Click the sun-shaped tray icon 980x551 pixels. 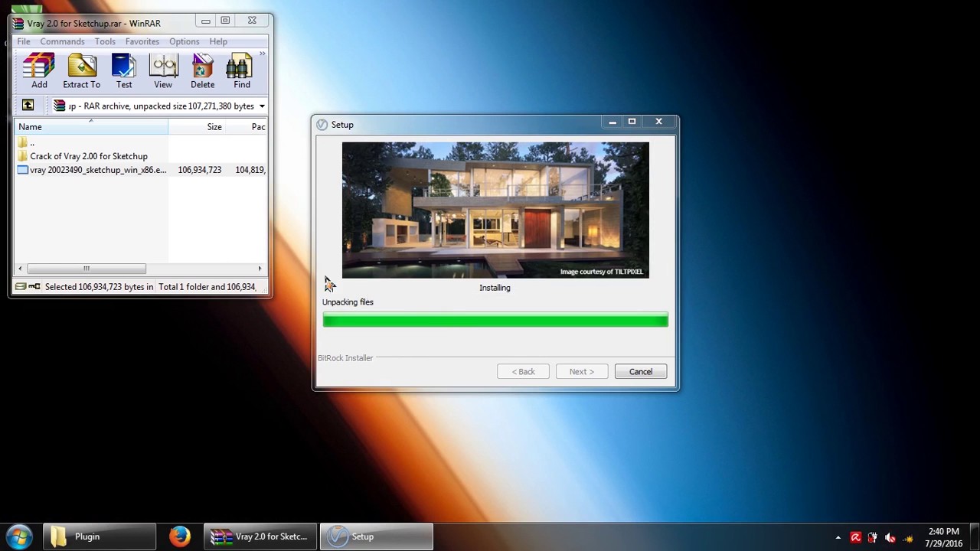(908, 539)
